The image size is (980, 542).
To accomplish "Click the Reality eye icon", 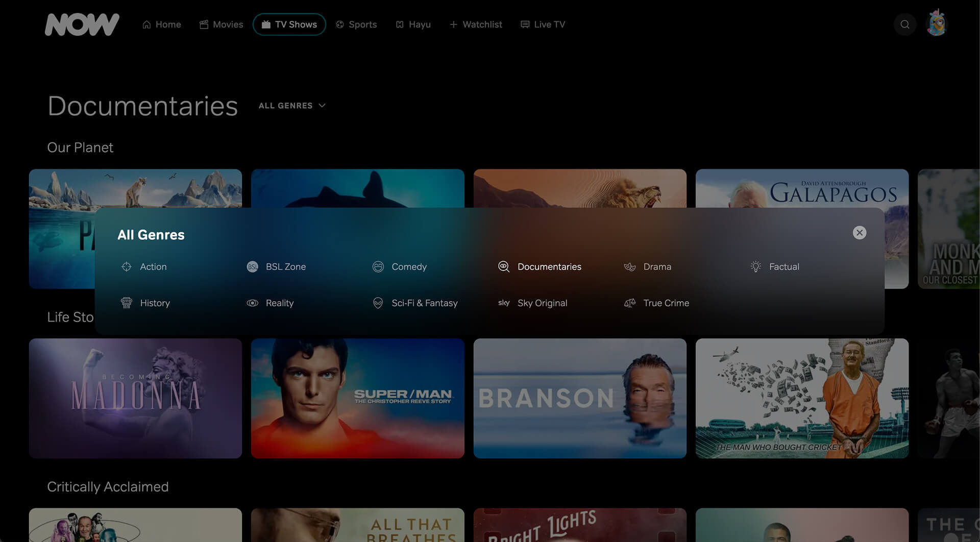I will coord(252,303).
